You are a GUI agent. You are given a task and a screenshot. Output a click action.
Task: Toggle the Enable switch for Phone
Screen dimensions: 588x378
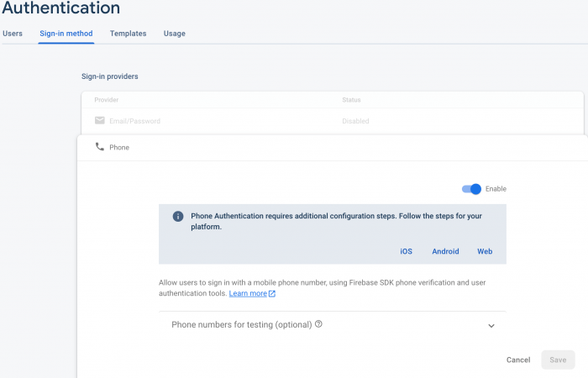472,189
